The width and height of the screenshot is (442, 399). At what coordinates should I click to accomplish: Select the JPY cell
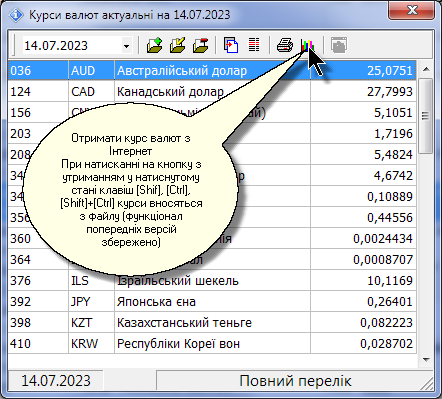coord(91,301)
